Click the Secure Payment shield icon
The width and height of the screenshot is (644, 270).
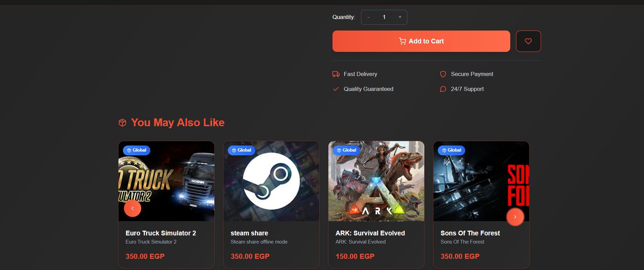(443, 74)
